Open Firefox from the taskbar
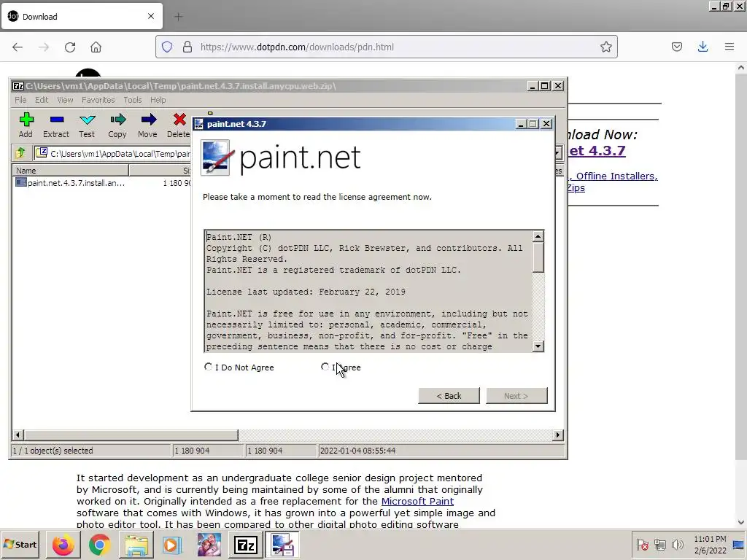This screenshot has width=747, height=560. (63, 545)
